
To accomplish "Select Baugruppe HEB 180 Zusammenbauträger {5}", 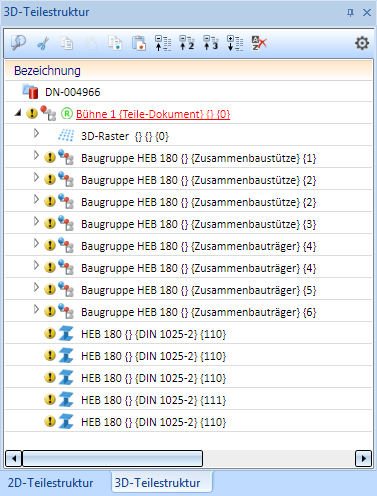I will [x=188, y=289].
